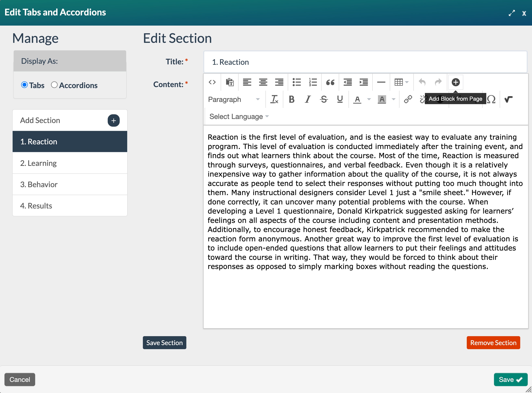Click the Remove Section button
This screenshot has height=393, width=532.
[x=493, y=343]
